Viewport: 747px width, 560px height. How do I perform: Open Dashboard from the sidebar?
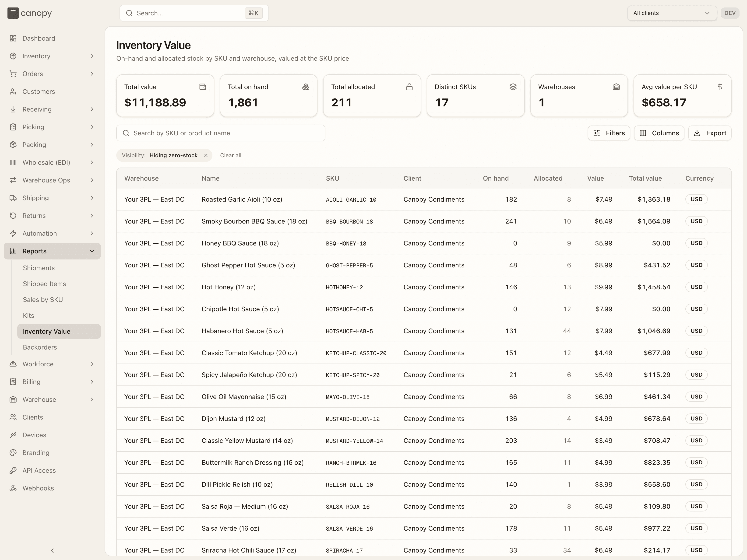click(52, 38)
